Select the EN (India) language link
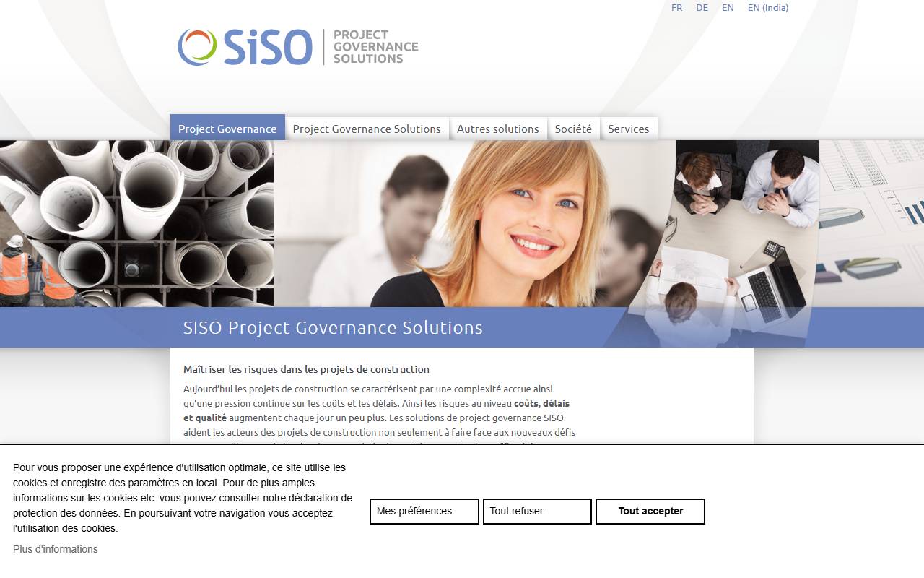Viewport: 924px width, 578px height. tap(768, 8)
